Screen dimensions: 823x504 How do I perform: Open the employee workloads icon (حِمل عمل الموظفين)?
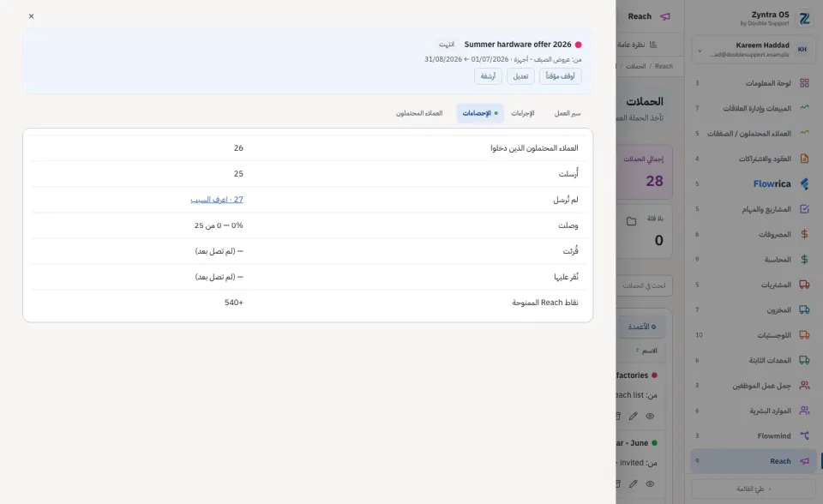(x=804, y=386)
